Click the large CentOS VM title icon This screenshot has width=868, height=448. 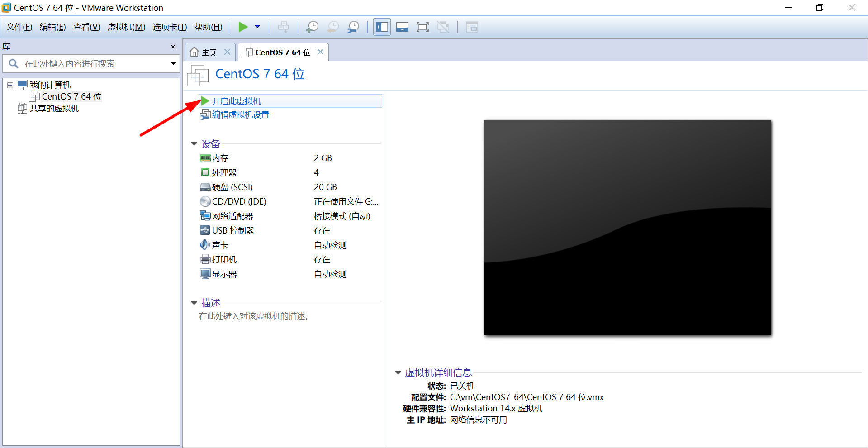coord(198,75)
